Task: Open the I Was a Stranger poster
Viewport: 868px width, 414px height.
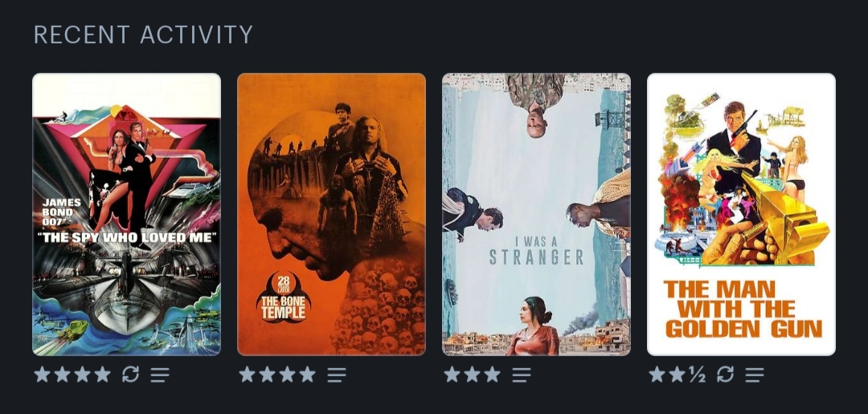Action: [536, 214]
